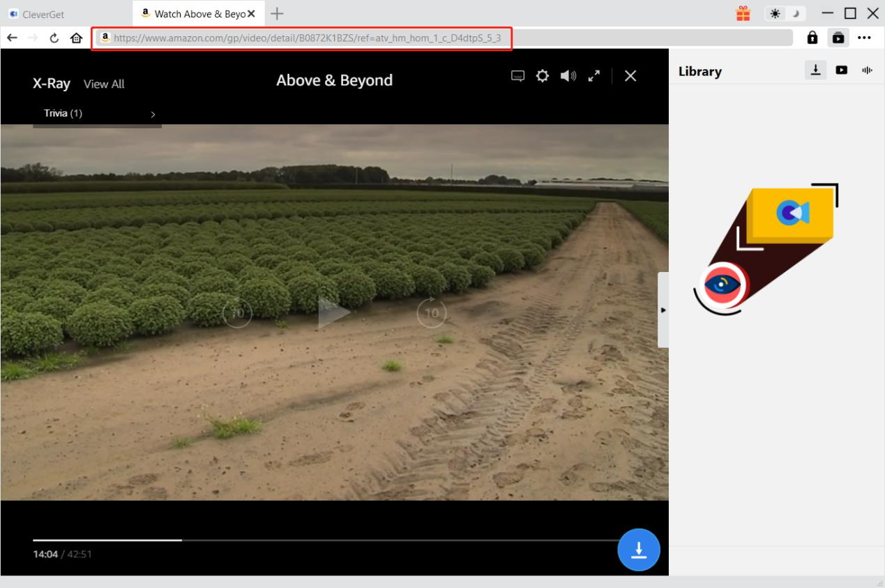The width and height of the screenshot is (885, 588).
Task: Switch to light theme mode
Action: click(x=775, y=14)
